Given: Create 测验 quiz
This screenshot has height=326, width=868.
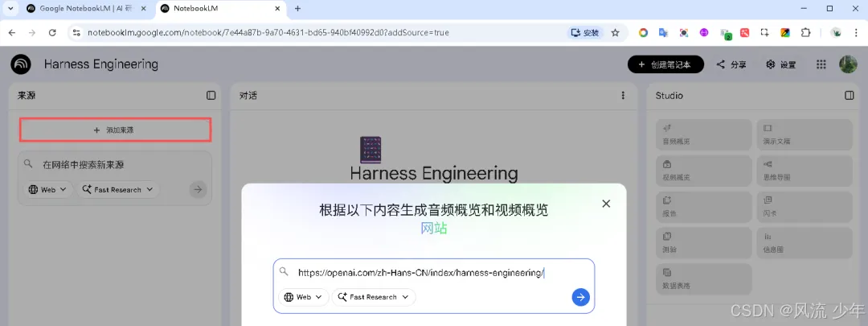Looking at the screenshot, I should [703, 243].
